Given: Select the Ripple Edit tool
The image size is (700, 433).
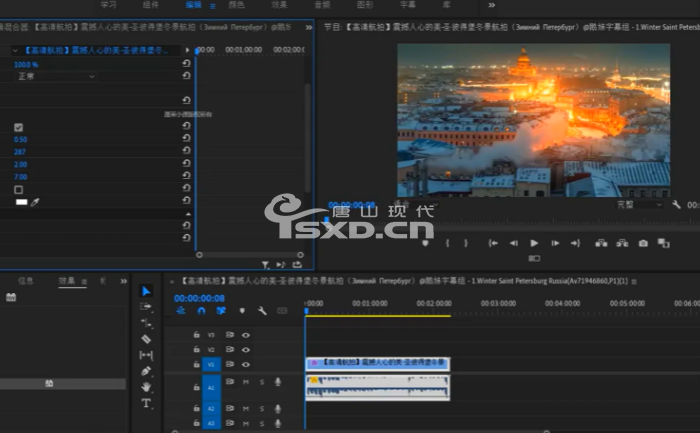Looking at the screenshot, I should tap(146, 323).
